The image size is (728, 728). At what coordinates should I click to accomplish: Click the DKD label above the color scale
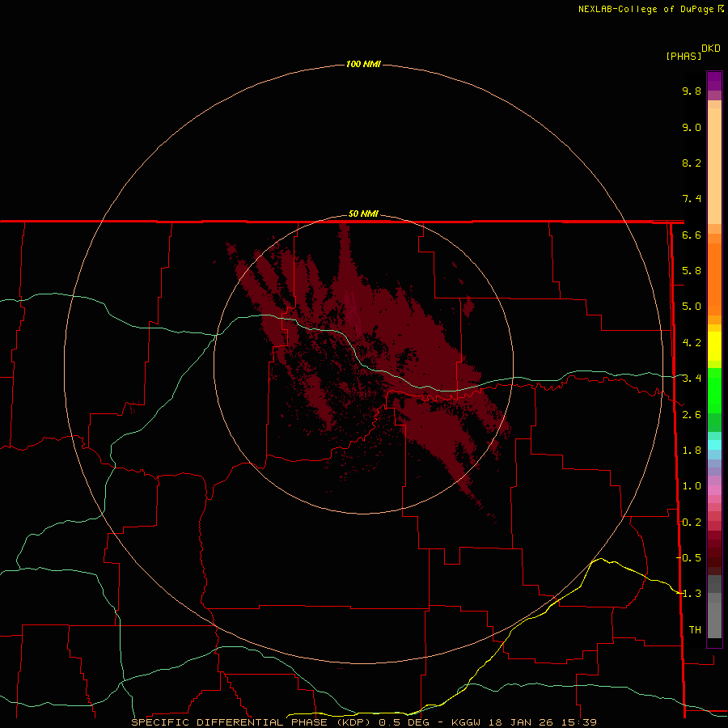pyautogui.click(x=711, y=49)
